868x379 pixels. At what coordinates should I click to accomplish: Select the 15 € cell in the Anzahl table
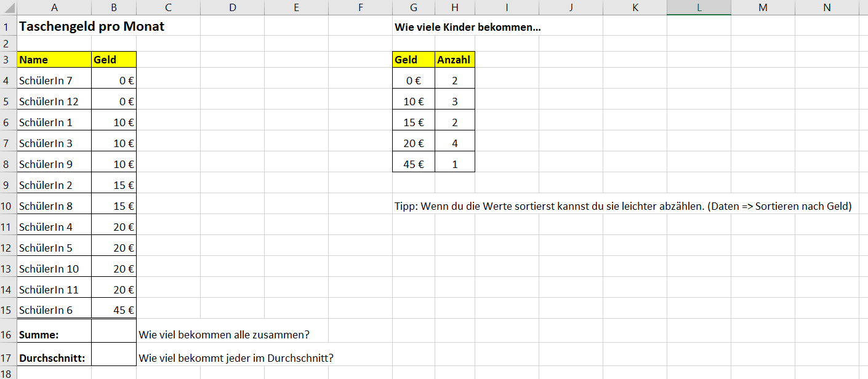click(x=414, y=122)
